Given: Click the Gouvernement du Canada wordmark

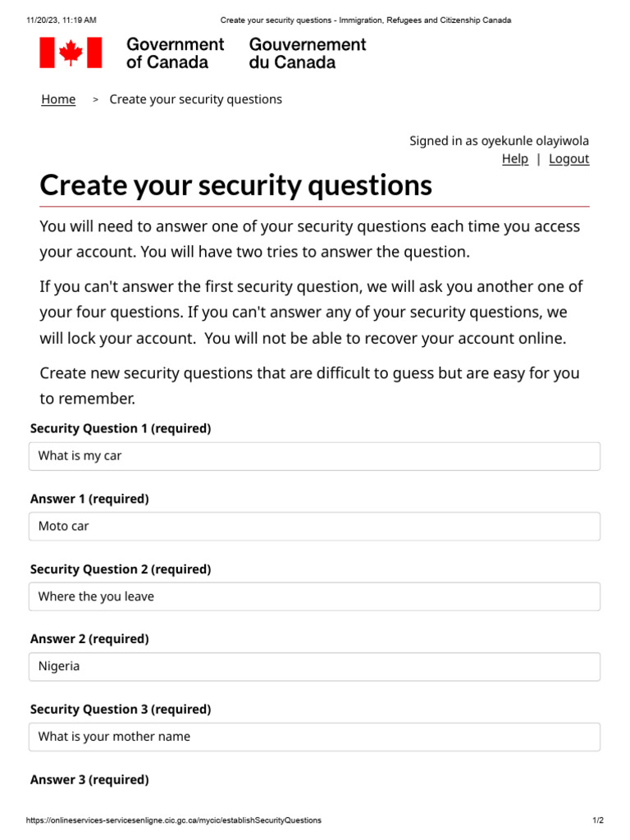Looking at the screenshot, I should [x=308, y=52].
